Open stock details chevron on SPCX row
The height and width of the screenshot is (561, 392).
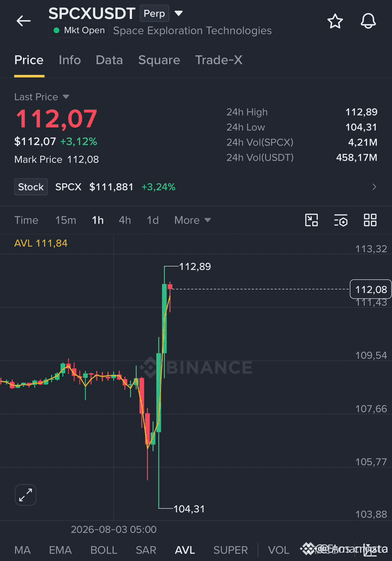point(374,187)
